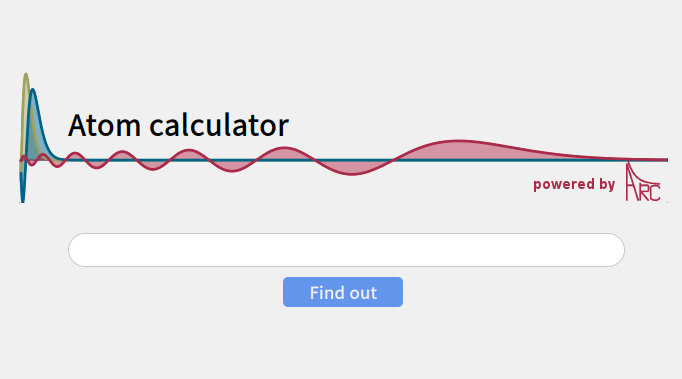Click the word 'Atom' in the heading

coord(104,125)
